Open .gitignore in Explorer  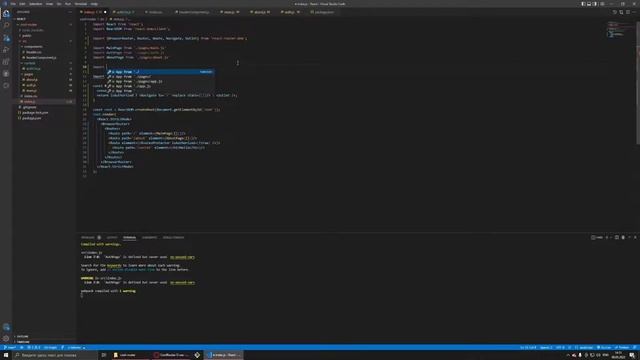coord(29,107)
